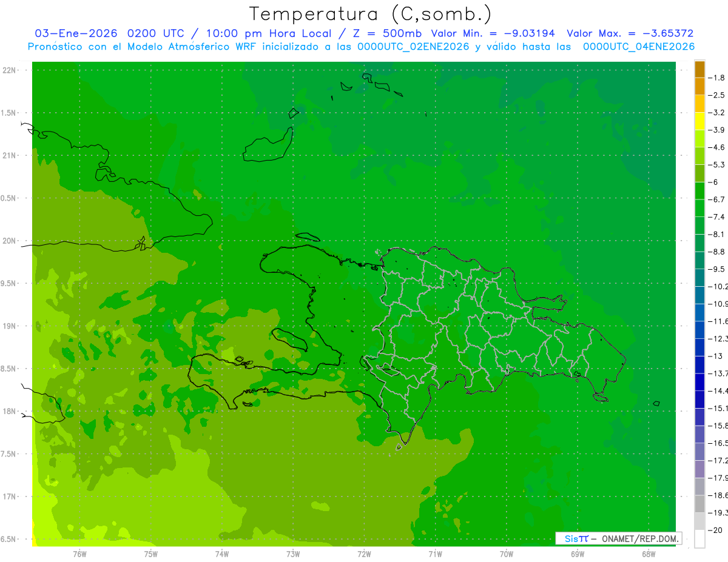This screenshot has height=562, width=728.
Task: Click the "Valor Max. = -3.65372" text
Action: 630,33
